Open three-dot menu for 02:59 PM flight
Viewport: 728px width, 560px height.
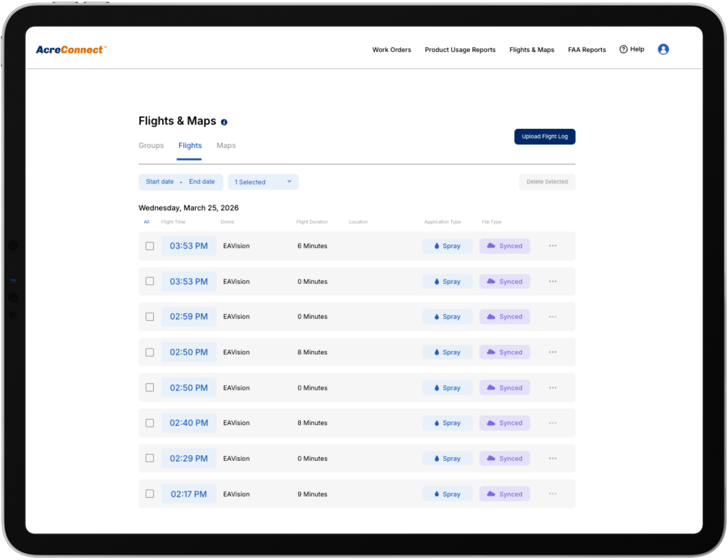552,317
